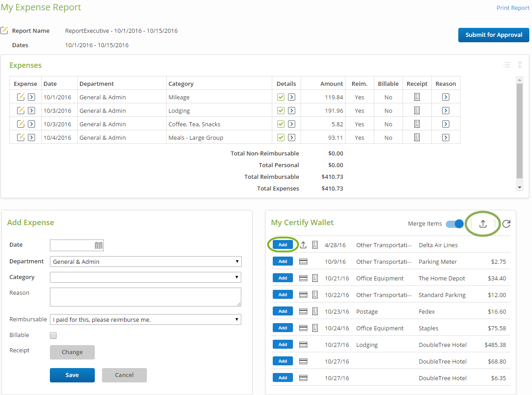Image resolution: width=532 pixels, height=395 pixels.
Task: Click the credit card icon on the Parking Meter row
Action: click(303, 261)
